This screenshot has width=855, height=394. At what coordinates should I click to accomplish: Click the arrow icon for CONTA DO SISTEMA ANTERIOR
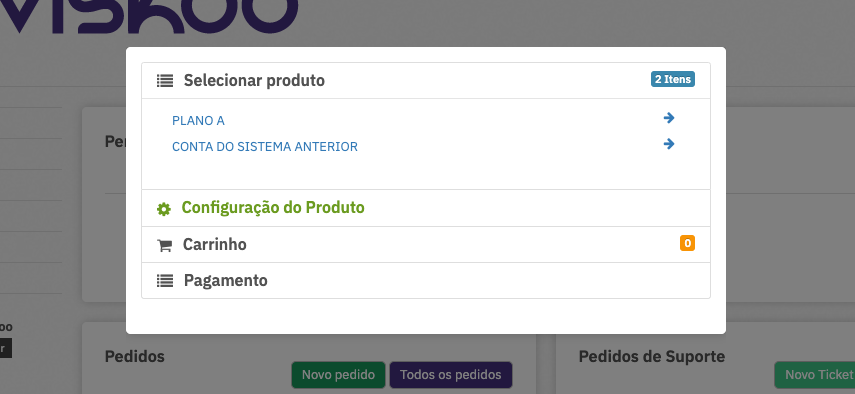(x=669, y=144)
